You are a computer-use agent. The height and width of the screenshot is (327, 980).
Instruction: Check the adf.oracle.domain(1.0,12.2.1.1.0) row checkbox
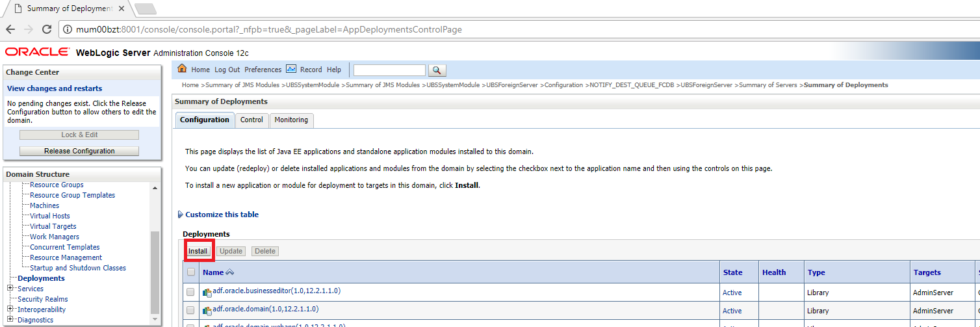point(191,311)
